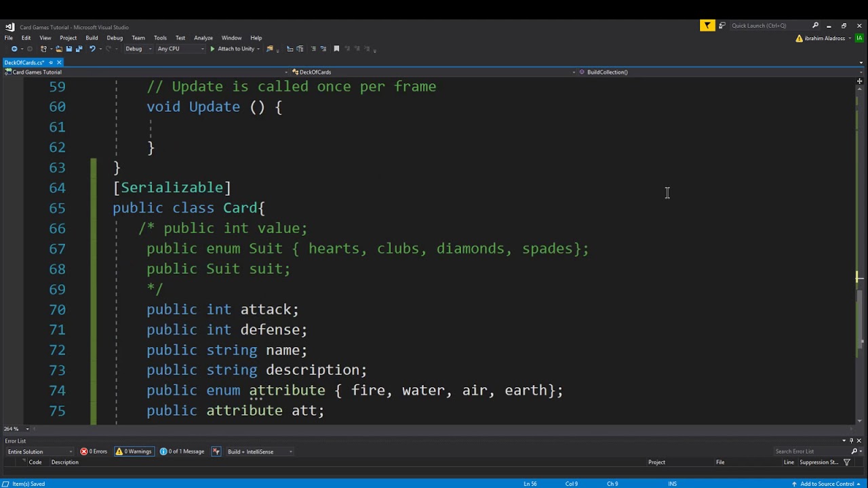Open the View menu
Screen dimensions: 868x488
coord(45,38)
